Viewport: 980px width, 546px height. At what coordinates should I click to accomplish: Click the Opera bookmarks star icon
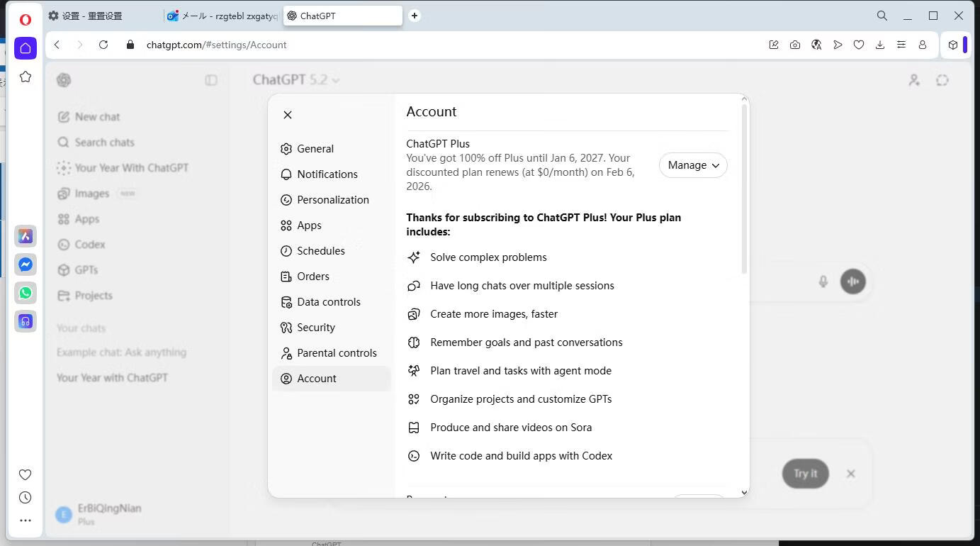tap(26, 77)
